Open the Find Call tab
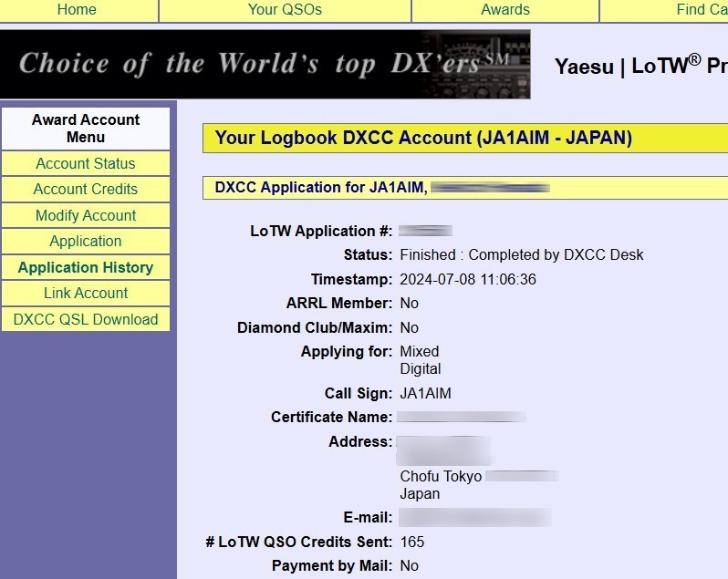Screen dimensions: 728x579 pos(701,10)
